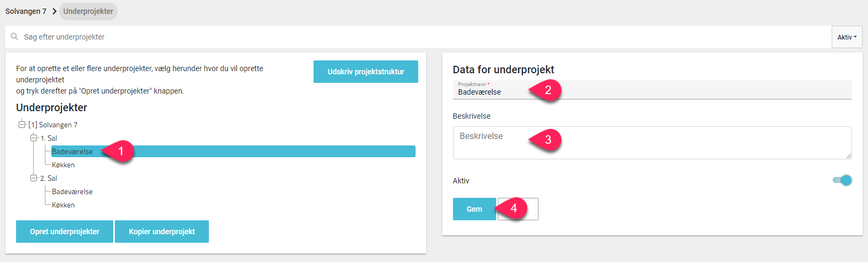The height and width of the screenshot is (262, 868).
Task: Select Køkken under 1. Sal
Action: [63, 165]
